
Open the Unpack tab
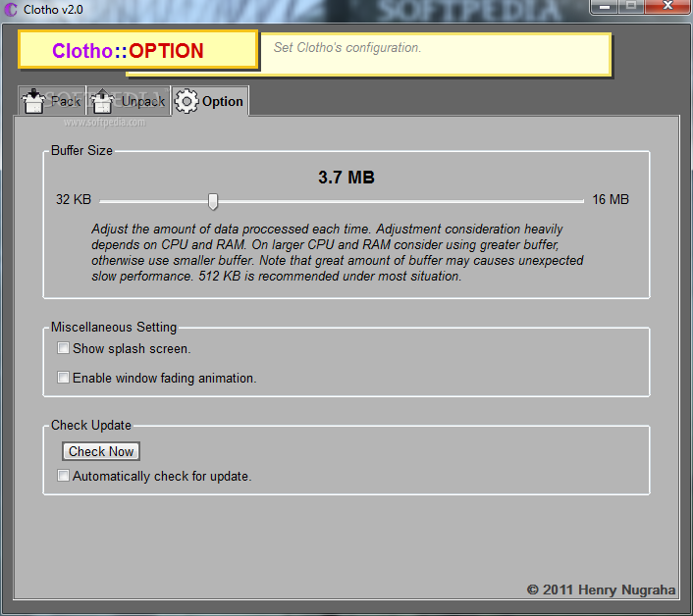pyautogui.click(x=129, y=101)
